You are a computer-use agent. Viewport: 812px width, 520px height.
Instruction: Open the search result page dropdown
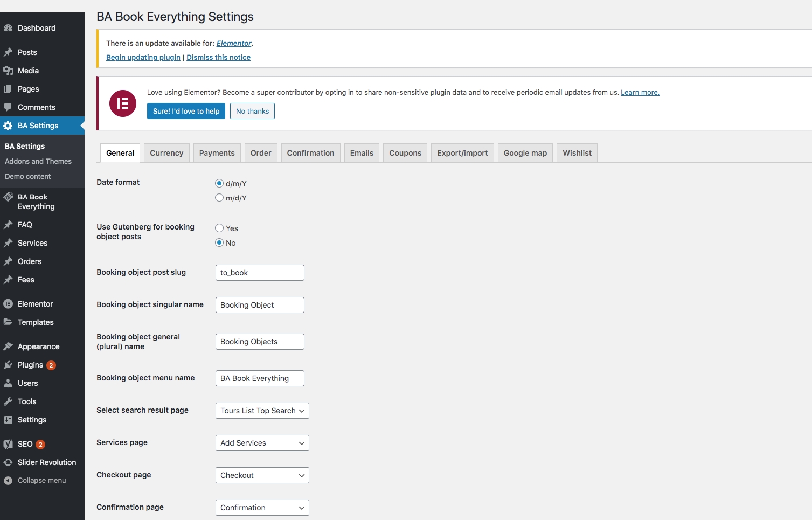tap(262, 411)
